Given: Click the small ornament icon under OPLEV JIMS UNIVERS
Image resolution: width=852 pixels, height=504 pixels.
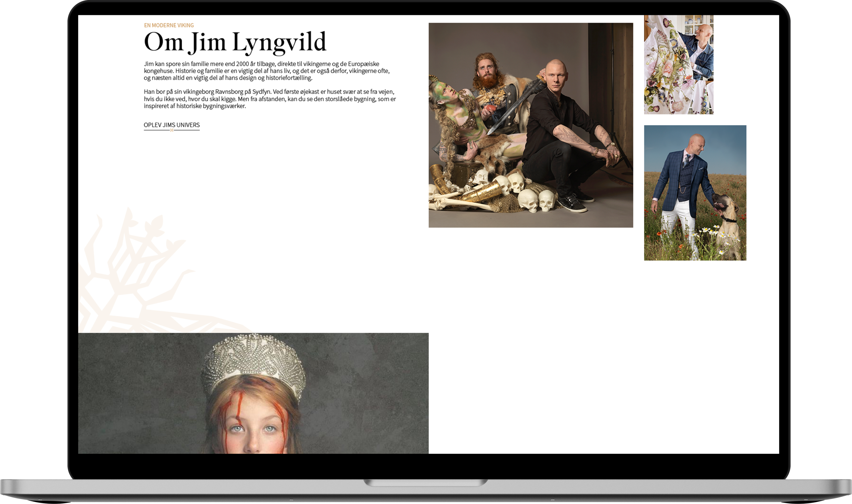Looking at the screenshot, I should [x=171, y=130].
